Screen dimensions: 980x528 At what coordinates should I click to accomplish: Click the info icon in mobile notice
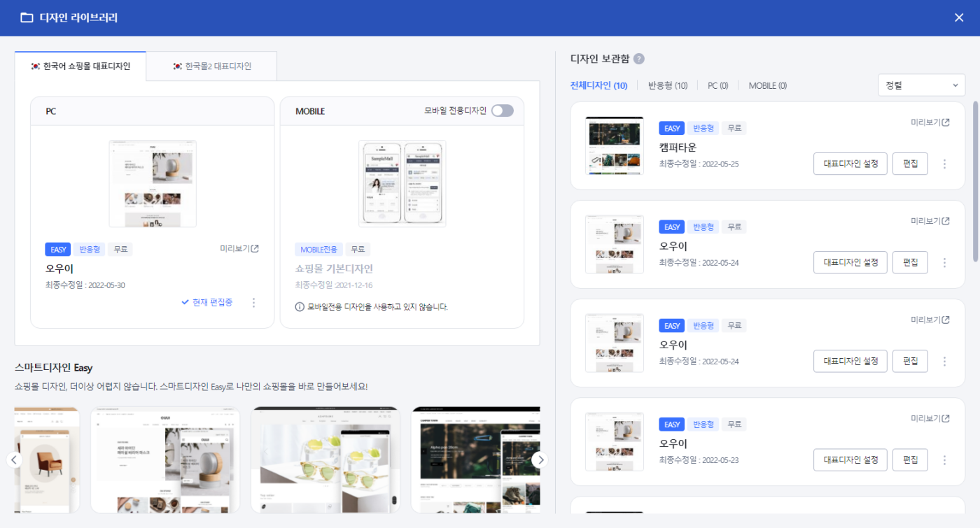300,306
